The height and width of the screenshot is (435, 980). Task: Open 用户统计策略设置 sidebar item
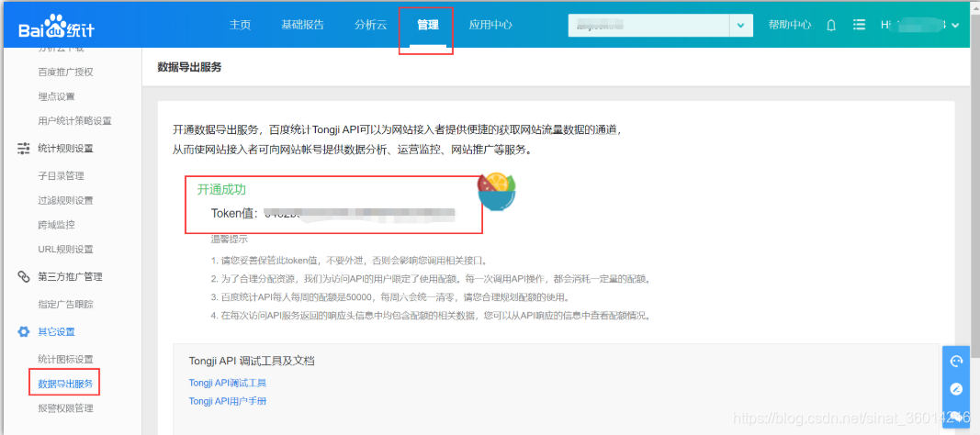(x=74, y=120)
